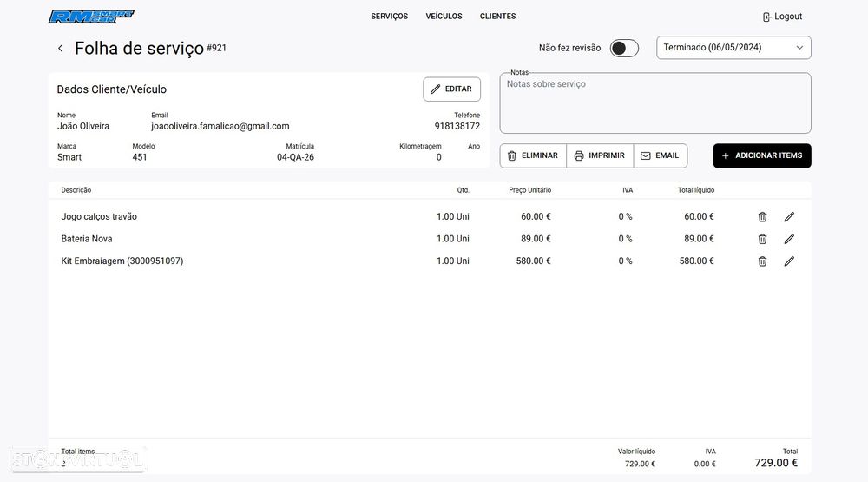Focus the Notas sobre serviço field
The width and height of the screenshot is (868, 482).
655,104
